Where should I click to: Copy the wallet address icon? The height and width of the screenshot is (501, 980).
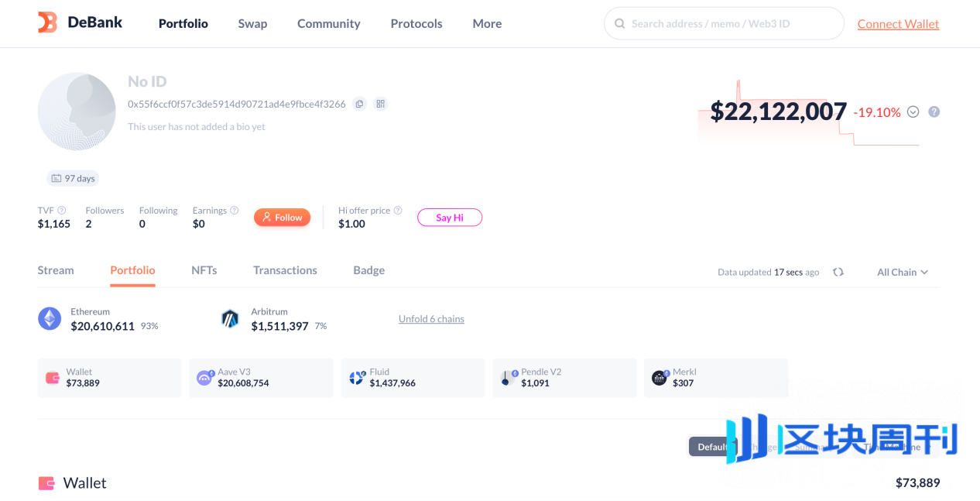tap(359, 104)
